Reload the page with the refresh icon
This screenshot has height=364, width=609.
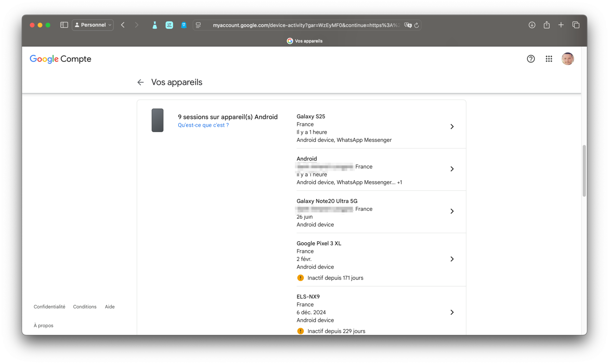[417, 25]
